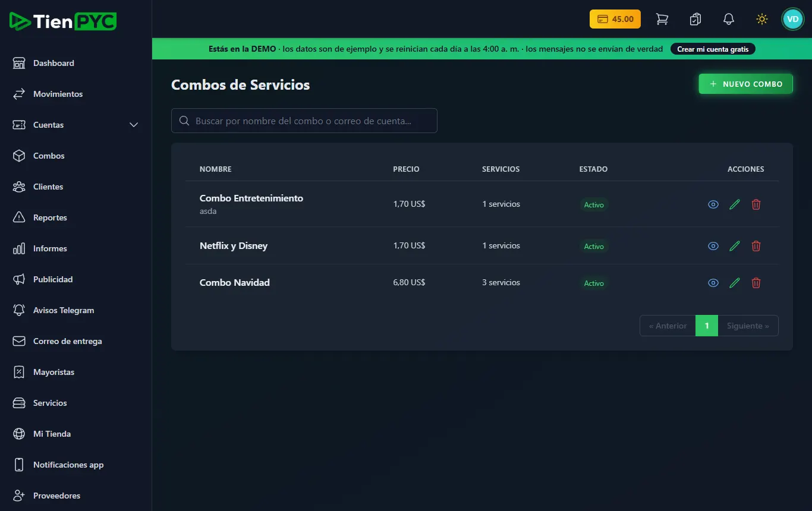View the Combo Entretenimiento details eye icon
The width and height of the screenshot is (812, 511).
tap(713, 204)
